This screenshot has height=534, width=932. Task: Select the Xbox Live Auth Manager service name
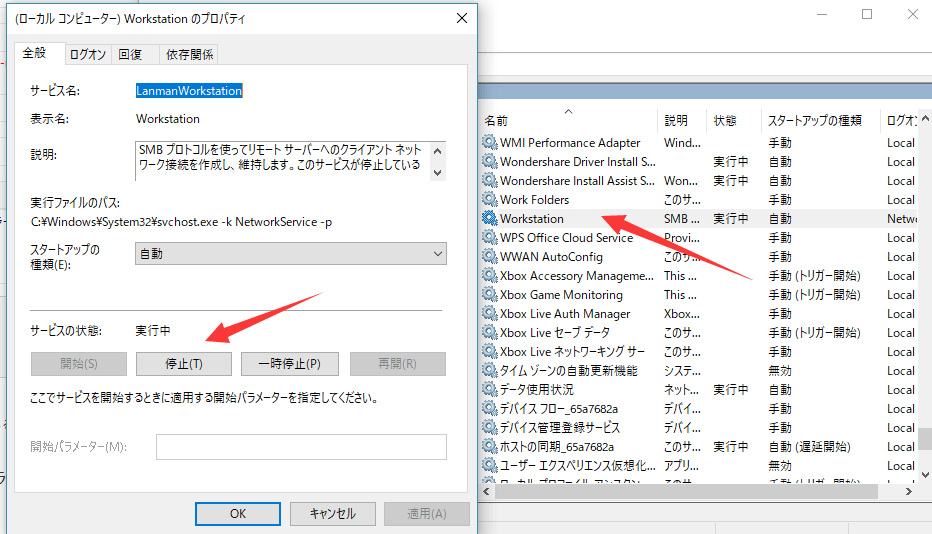tap(565, 313)
